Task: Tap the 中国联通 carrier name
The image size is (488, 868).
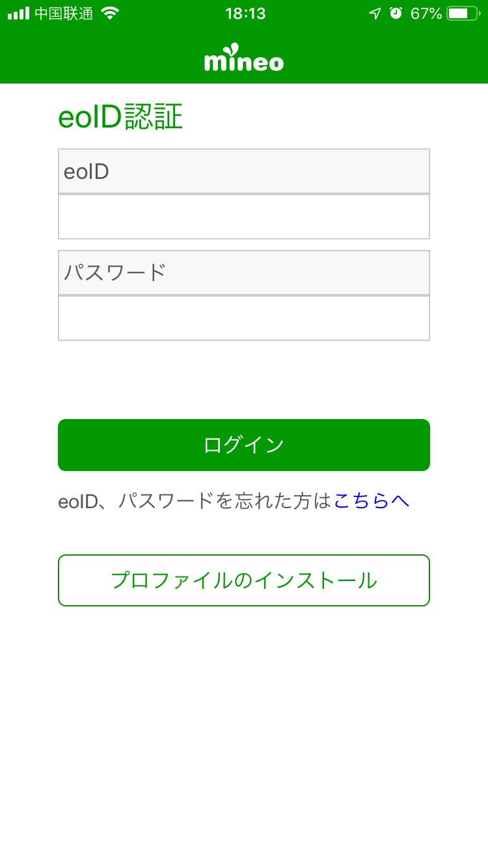Action: [64, 14]
